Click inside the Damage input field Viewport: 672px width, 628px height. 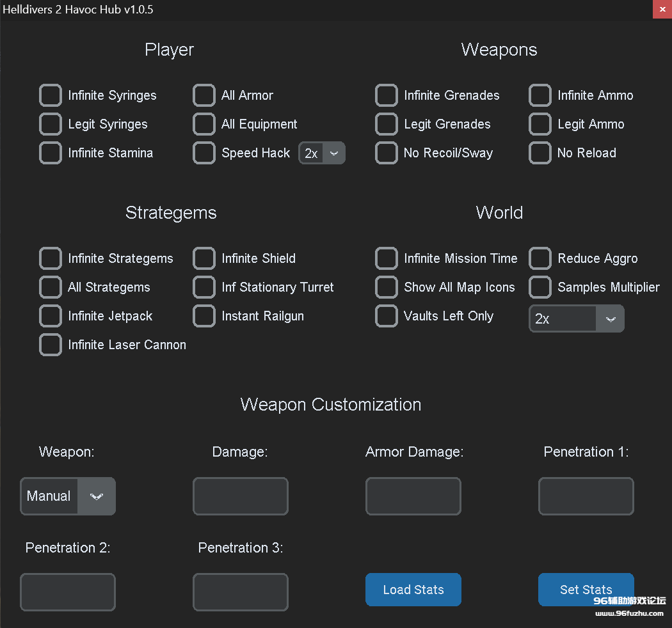tap(240, 496)
